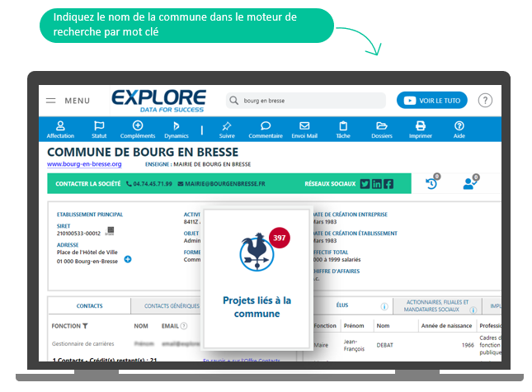Screen dimensions: 532x392
Task: Click the COMMUNE DE BOURG EN BRESSE title
Action: [143, 152]
